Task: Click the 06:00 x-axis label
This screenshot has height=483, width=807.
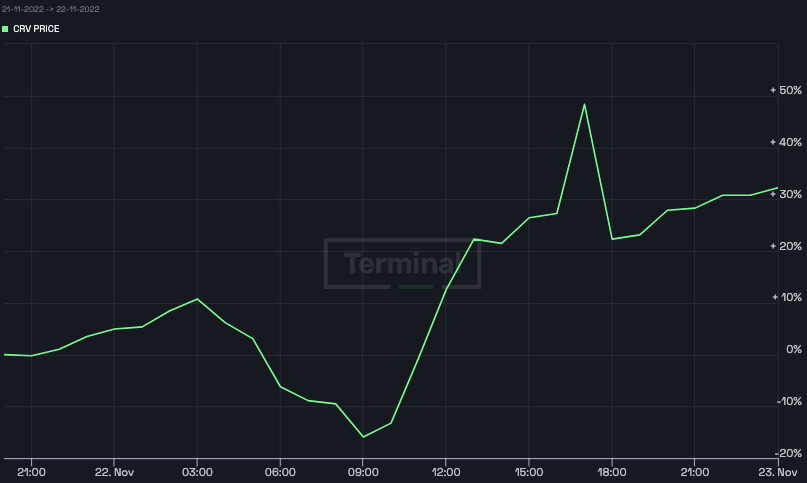Action: (280, 472)
